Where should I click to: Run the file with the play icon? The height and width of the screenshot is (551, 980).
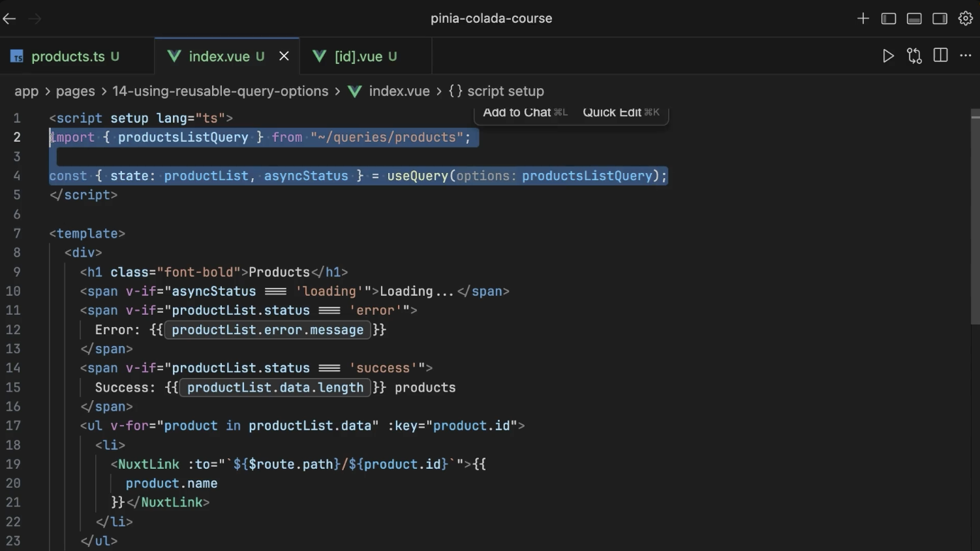[888, 56]
